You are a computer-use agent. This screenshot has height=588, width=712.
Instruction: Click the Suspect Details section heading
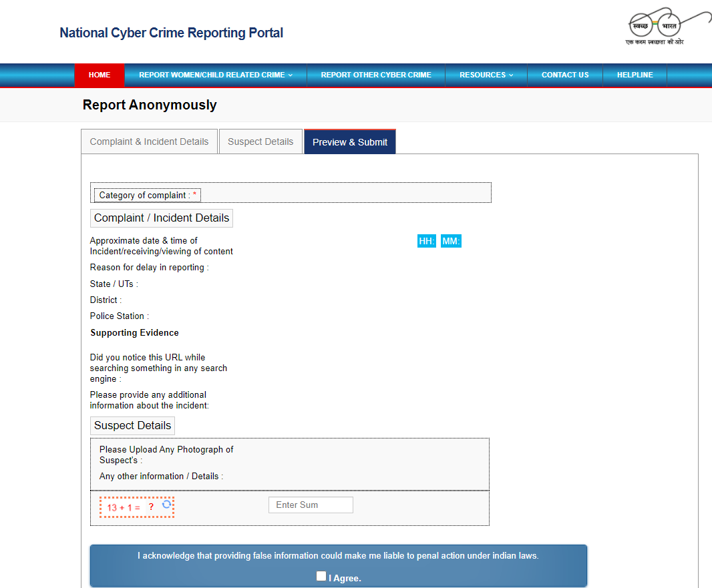click(133, 426)
